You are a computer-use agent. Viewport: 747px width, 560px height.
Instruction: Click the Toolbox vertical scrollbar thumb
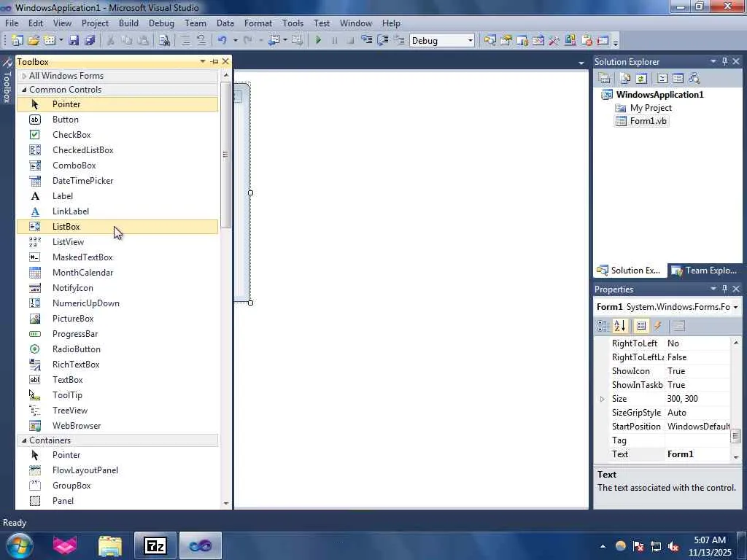[226, 155]
